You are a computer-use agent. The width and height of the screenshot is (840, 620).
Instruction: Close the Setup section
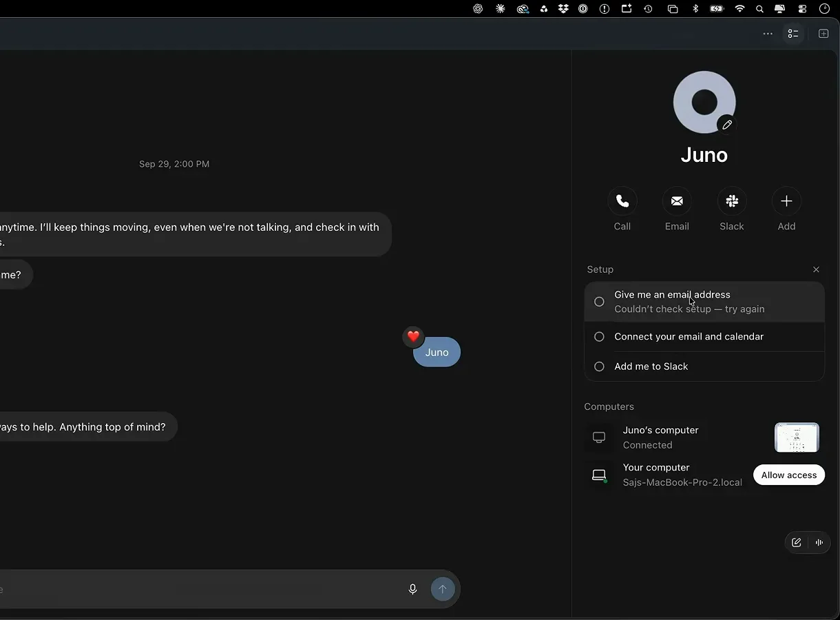[816, 269]
